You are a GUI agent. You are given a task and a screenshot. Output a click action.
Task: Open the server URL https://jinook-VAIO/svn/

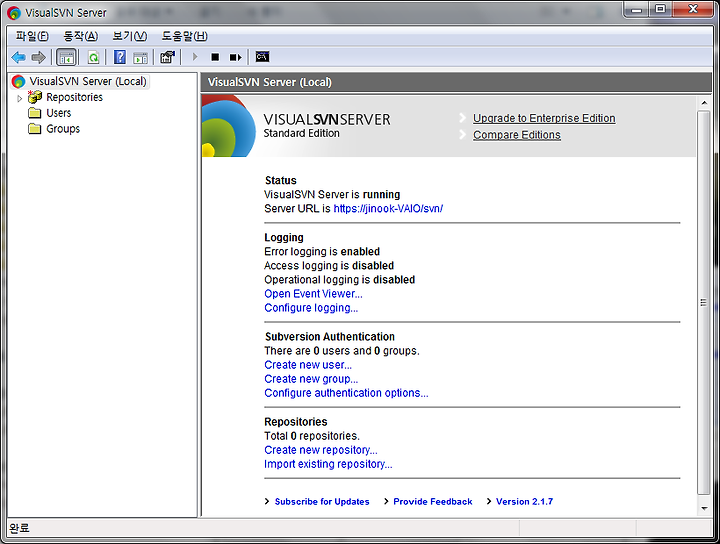point(388,208)
